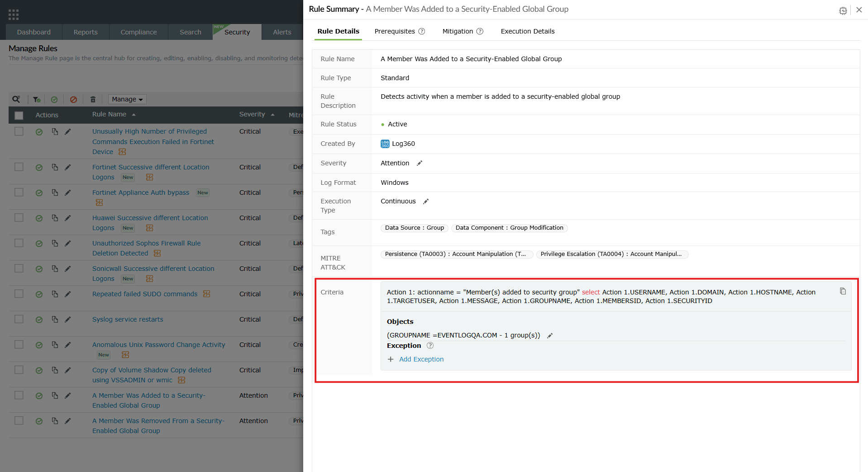Screen dimensions: 868x472
Task: Open the Mitigation help icon
Action: click(480, 31)
